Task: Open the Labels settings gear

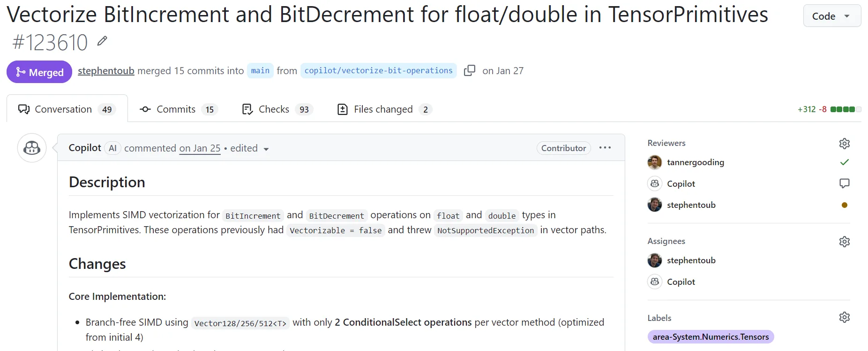Action: (x=844, y=318)
